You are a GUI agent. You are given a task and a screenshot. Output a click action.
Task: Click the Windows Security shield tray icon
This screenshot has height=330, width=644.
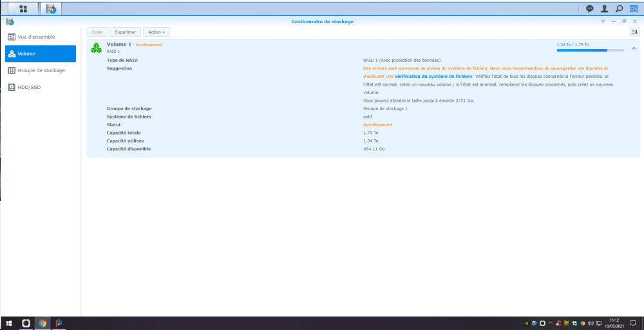click(x=574, y=324)
